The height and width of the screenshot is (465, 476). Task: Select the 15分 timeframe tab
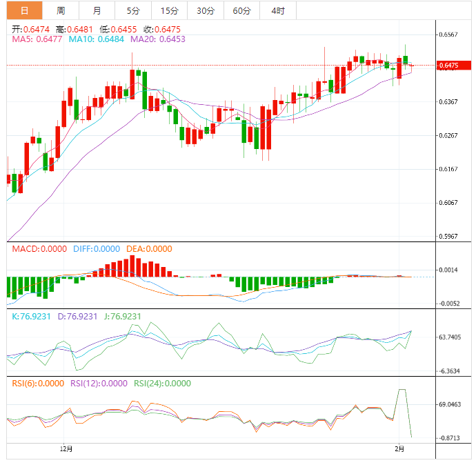pos(169,10)
